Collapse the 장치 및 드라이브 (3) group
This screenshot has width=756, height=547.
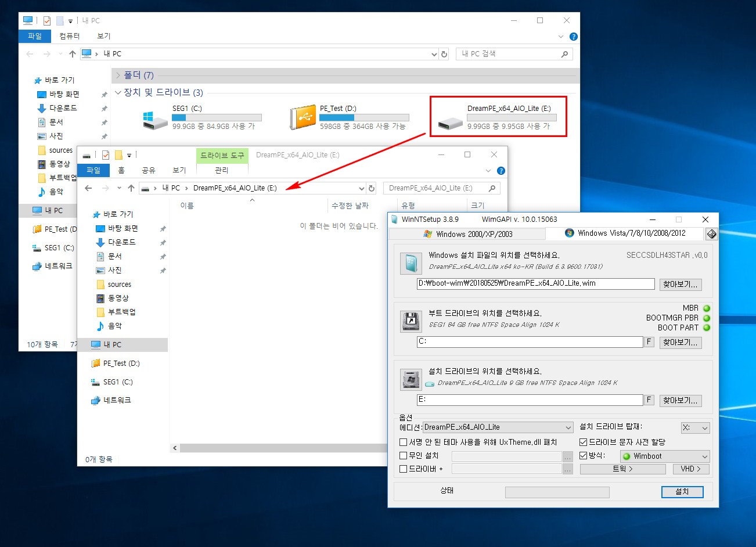(x=118, y=93)
